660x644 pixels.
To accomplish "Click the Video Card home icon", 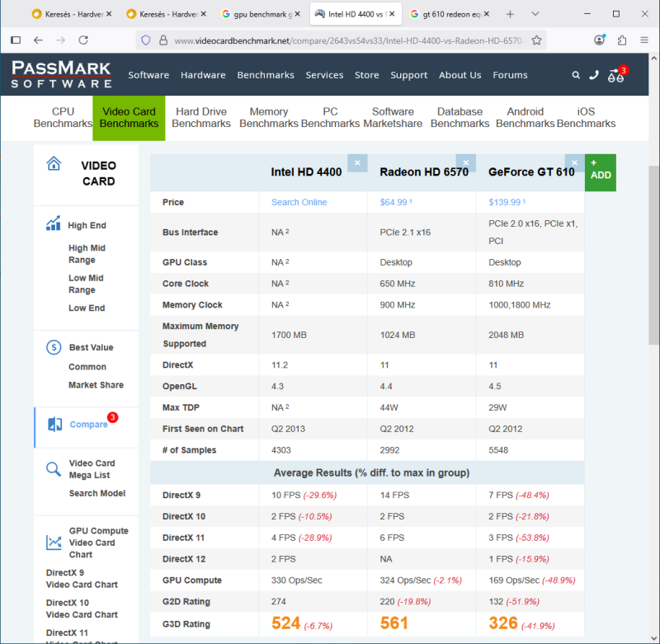I will coord(54,163).
